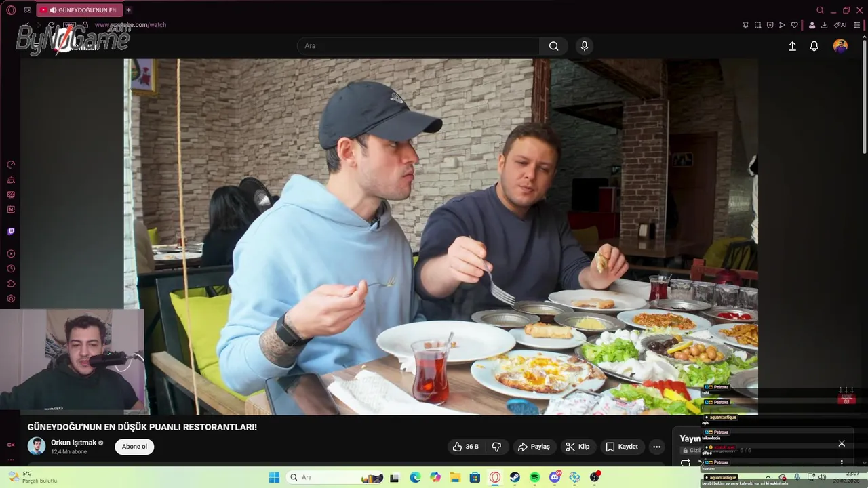Open sidebar extensions cube
Viewport: 868px width, 488px height.
coord(11,283)
